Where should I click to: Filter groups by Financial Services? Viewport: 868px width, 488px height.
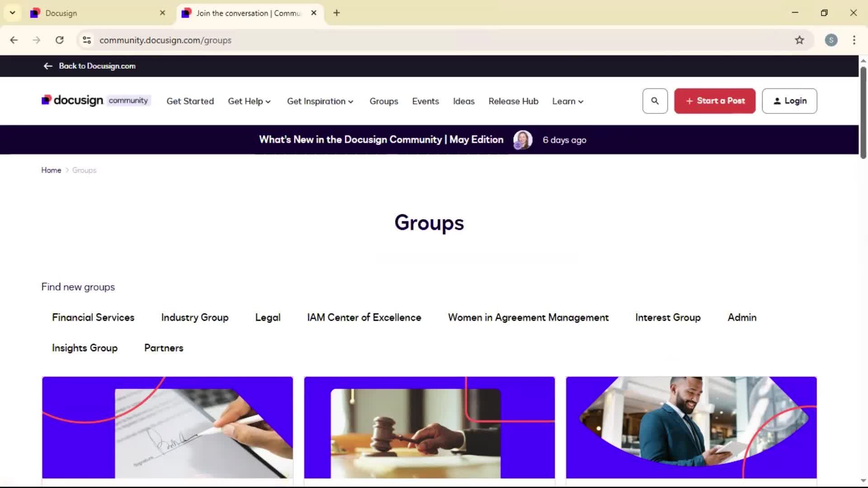tap(93, 317)
